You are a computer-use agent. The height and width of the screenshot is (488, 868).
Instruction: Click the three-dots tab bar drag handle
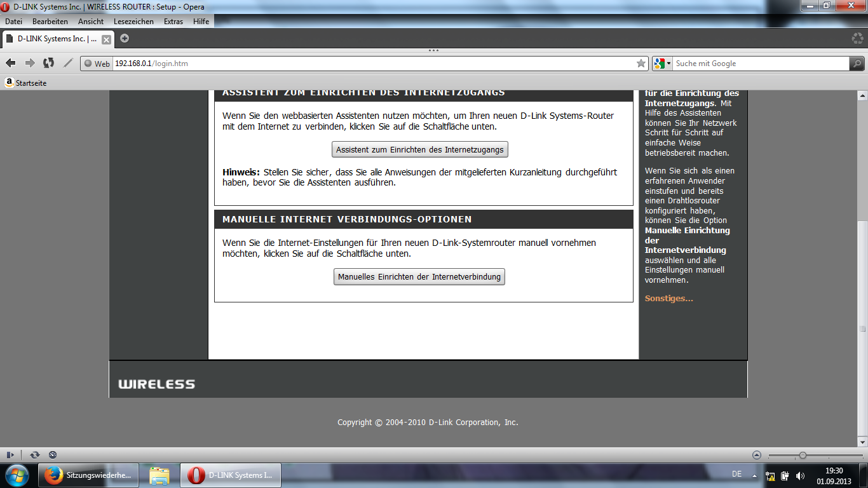pyautogui.click(x=434, y=50)
